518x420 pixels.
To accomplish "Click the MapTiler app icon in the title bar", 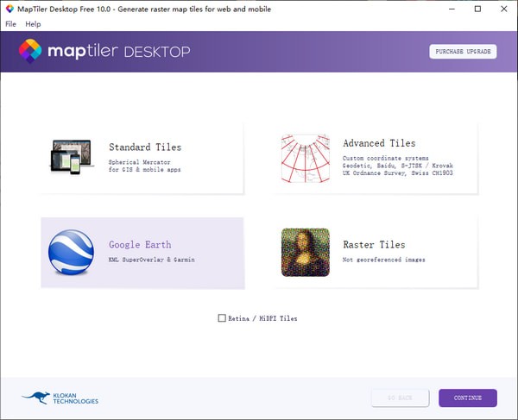I will click(x=9, y=9).
